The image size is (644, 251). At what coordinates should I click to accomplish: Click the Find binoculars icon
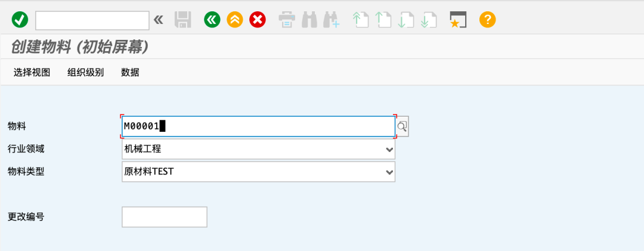(x=309, y=20)
